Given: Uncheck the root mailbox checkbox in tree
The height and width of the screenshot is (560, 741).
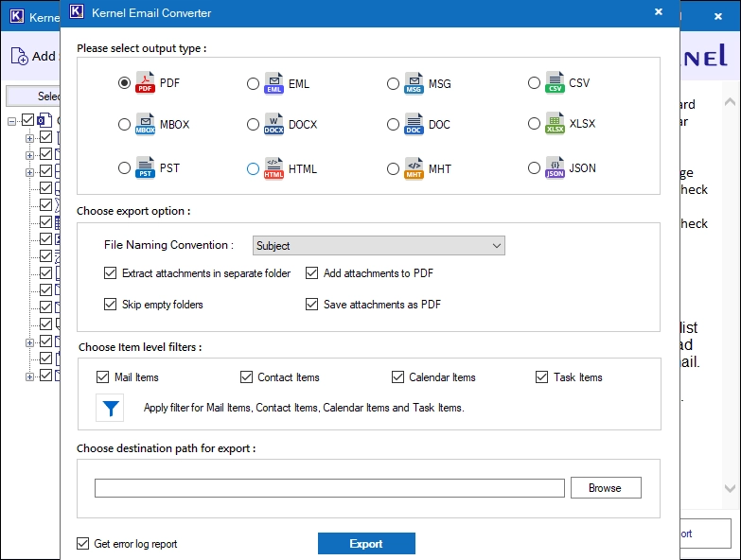Looking at the screenshot, I should (x=27, y=120).
